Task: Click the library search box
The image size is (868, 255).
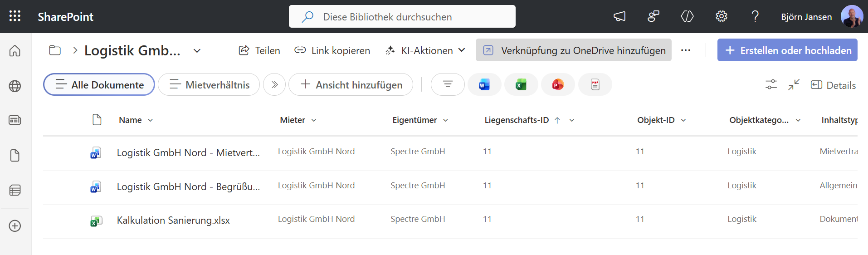Action: point(402,17)
